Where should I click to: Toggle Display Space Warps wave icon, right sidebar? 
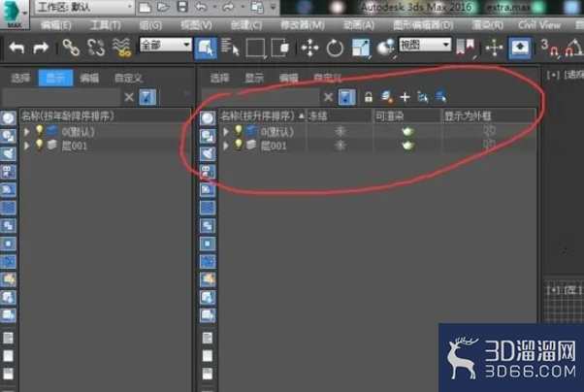coord(208,208)
